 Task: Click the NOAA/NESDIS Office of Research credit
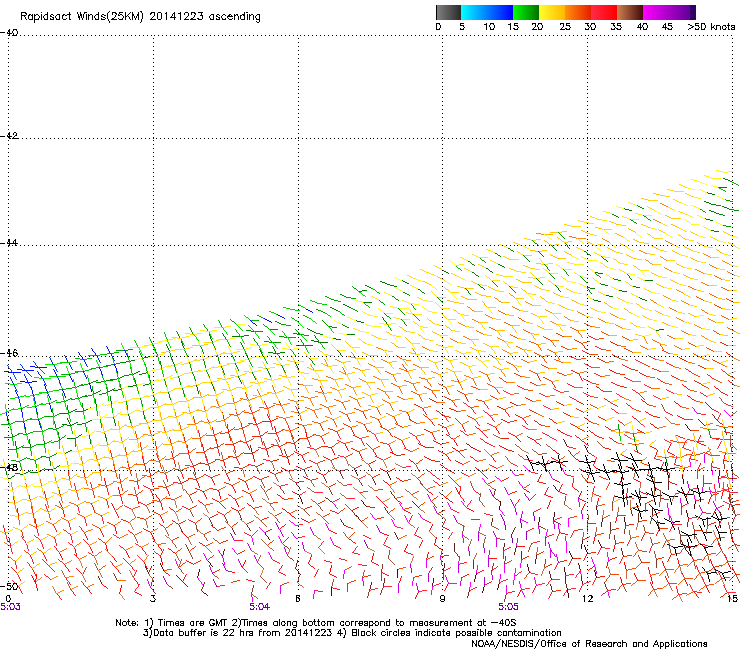coord(589,643)
